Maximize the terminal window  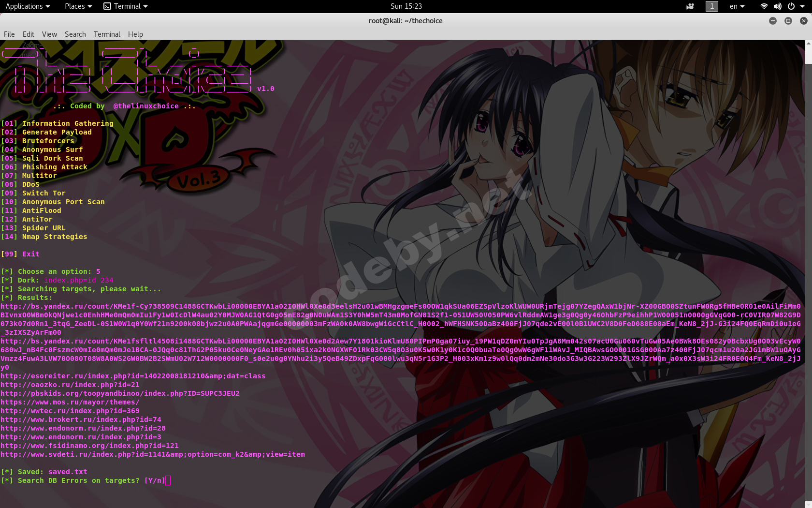[x=788, y=21]
